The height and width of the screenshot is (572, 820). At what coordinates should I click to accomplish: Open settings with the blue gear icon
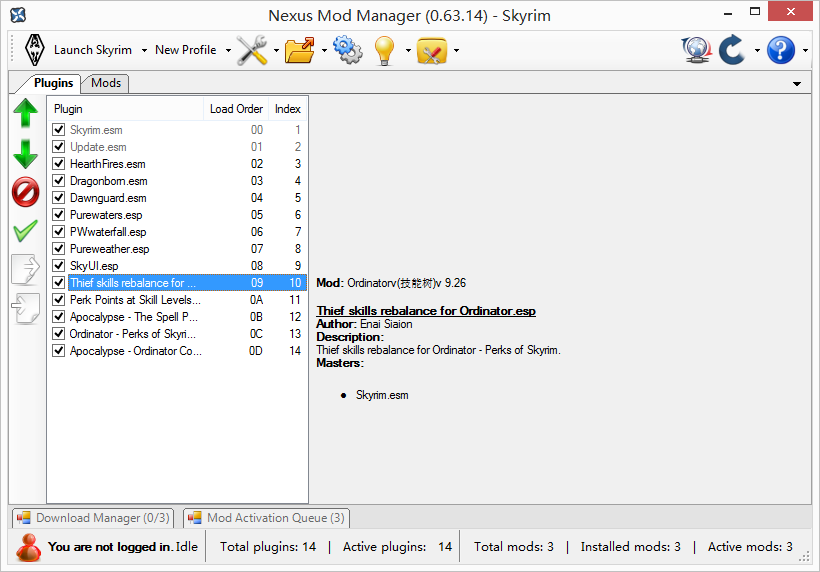click(x=347, y=50)
